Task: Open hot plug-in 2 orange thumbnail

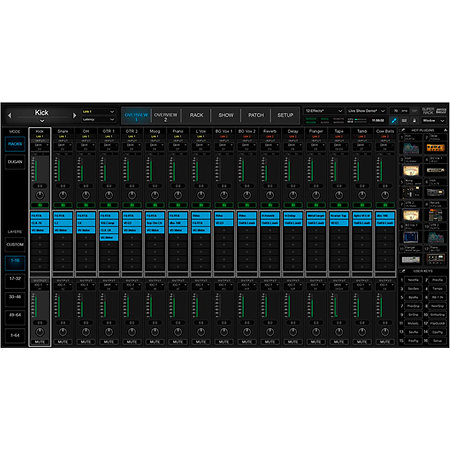Action: coord(436,148)
